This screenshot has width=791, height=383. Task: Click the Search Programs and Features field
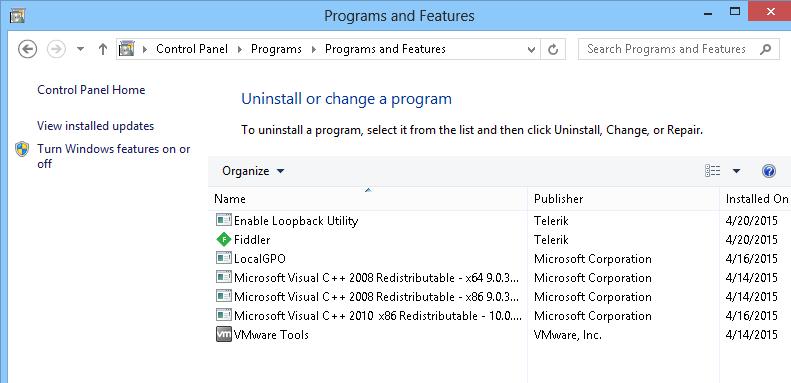[x=678, y=49]
